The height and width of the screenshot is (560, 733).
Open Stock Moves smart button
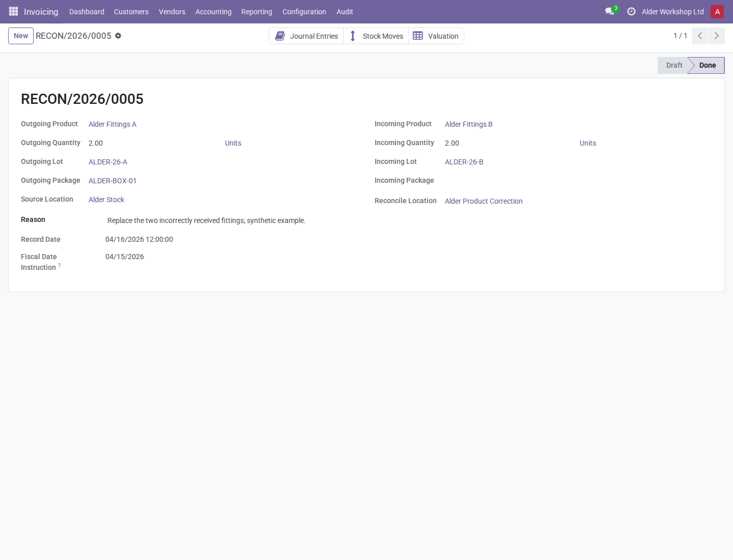point(376,36)
